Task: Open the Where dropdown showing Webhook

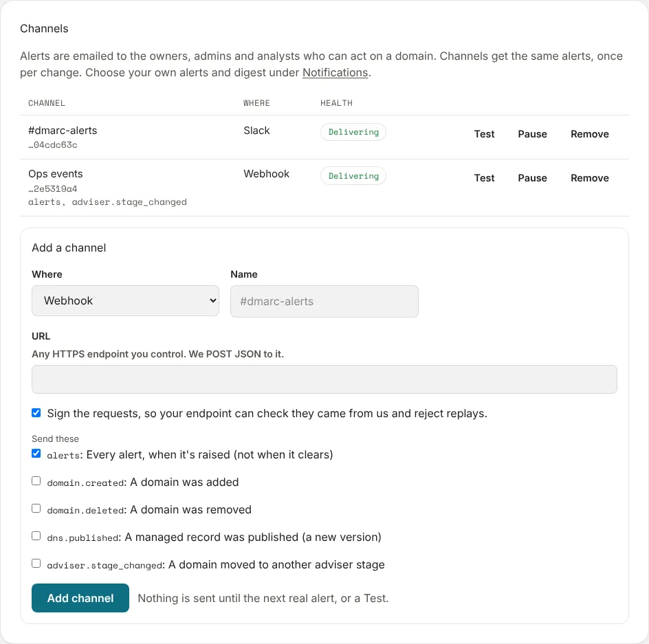Action: (x=125, y=300)
